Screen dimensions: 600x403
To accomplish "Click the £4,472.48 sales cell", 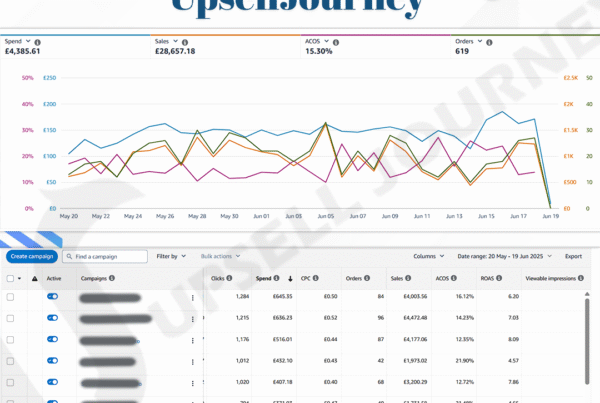I will (415, 318).
